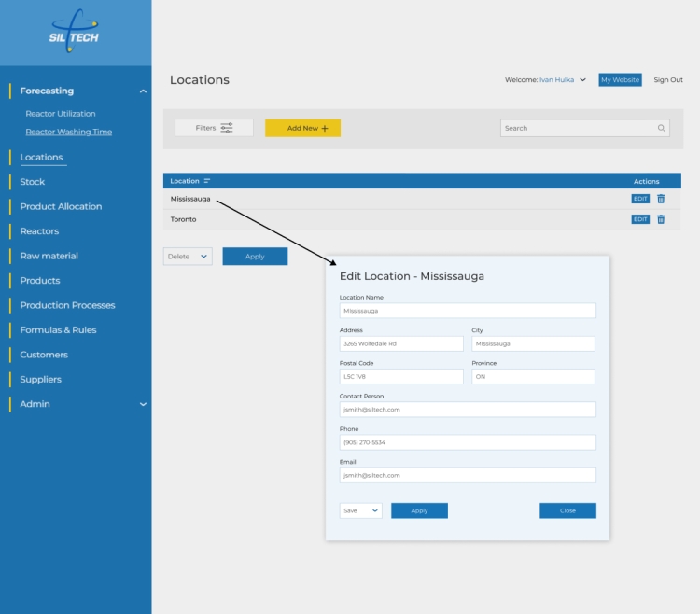Viewport: 700px width, 614px height.
Task: Open the Ivan Hulka user dropdown
Action: pyautogui.click(x=582, y=80)
